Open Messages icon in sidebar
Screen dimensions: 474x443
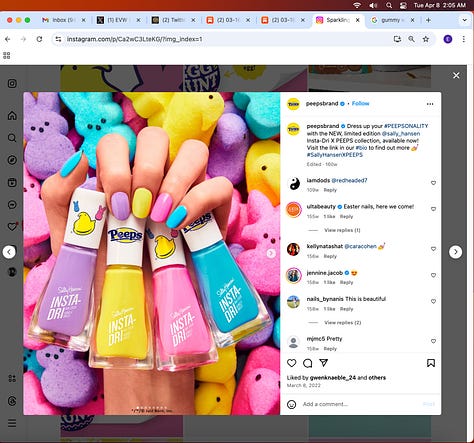12,204
